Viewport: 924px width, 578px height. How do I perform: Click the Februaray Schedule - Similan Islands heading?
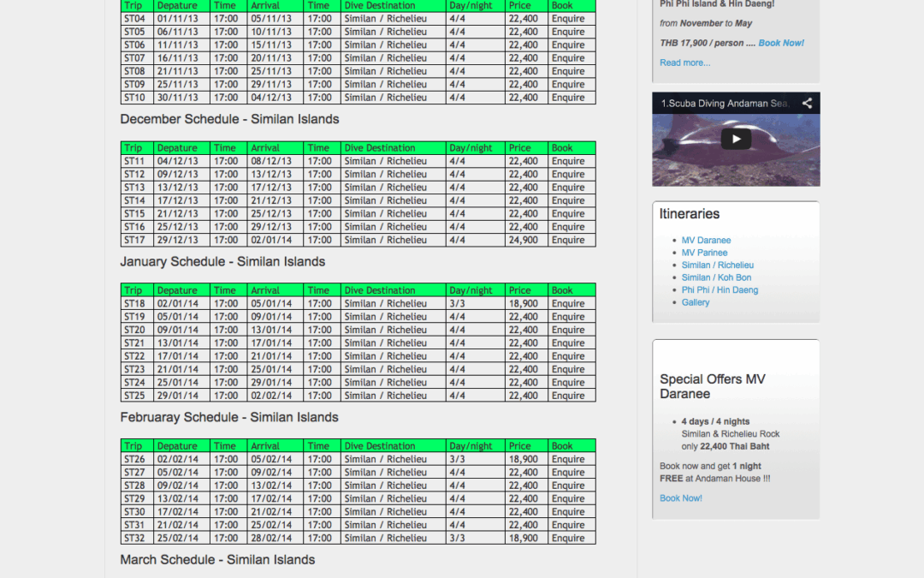229,418
